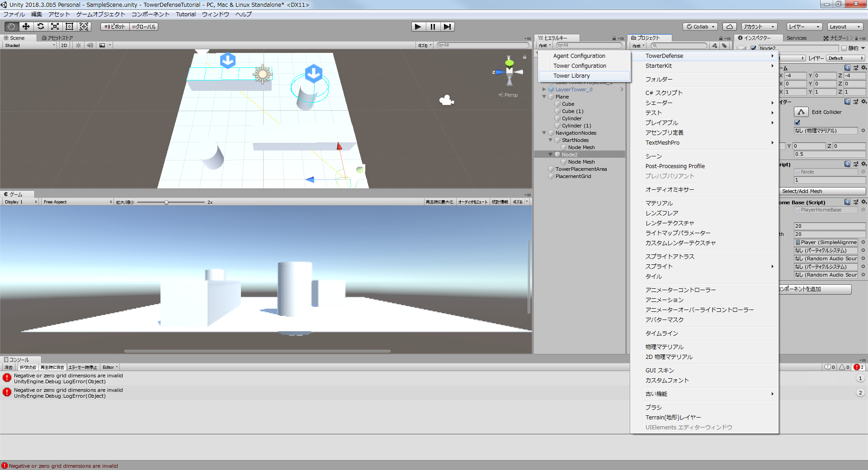This screenshot has height=470, width=868.
Task: Click the scene orientation gizmo
Action: point(509,71)
